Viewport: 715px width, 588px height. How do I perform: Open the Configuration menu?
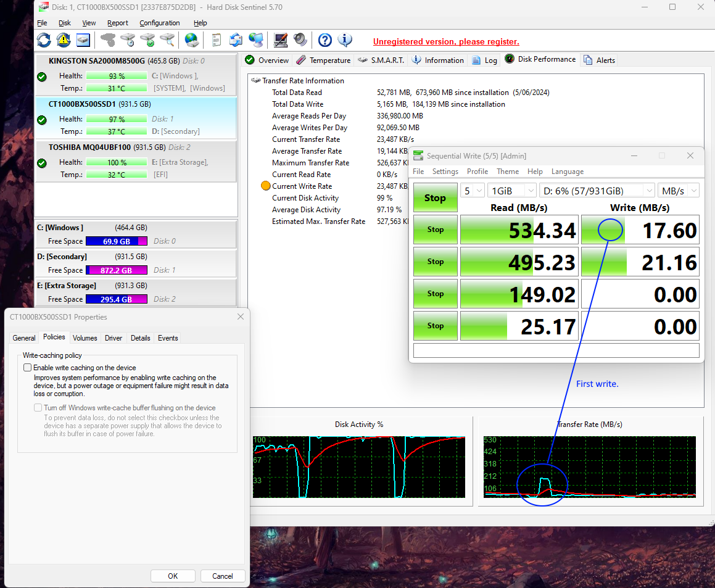160,23
